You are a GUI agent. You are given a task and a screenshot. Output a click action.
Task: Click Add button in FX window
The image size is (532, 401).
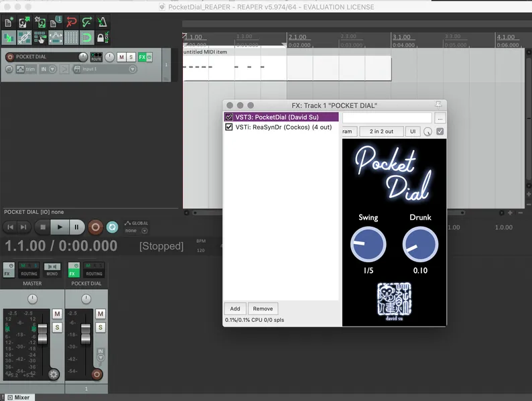coord(235,308)
